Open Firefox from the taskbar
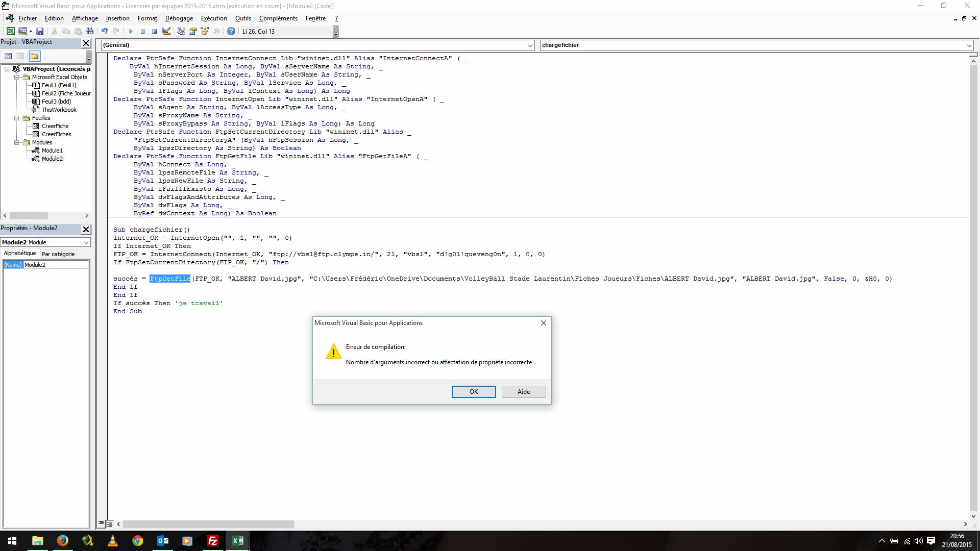Screen dimensions: 980x551 (63, 541)
